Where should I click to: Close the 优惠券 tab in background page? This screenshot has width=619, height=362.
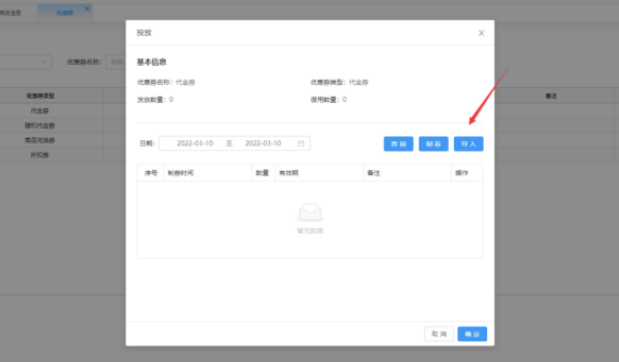tap(87, 8)
